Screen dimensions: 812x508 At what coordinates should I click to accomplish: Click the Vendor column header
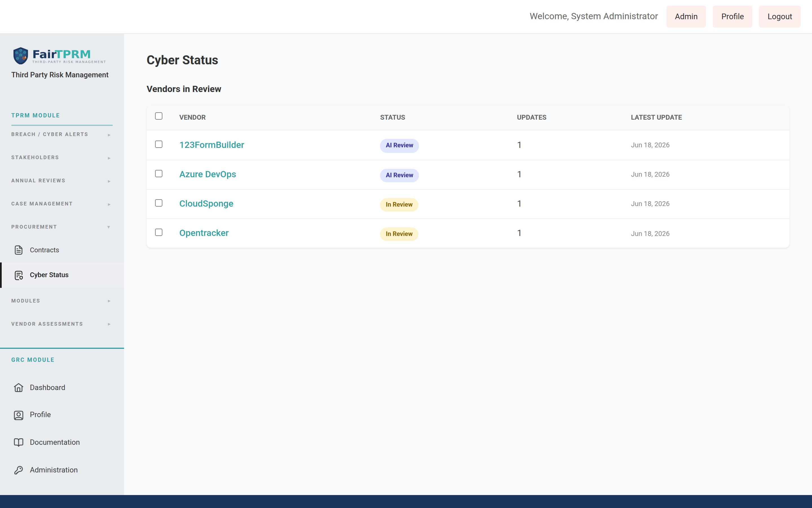click(192, 117)
